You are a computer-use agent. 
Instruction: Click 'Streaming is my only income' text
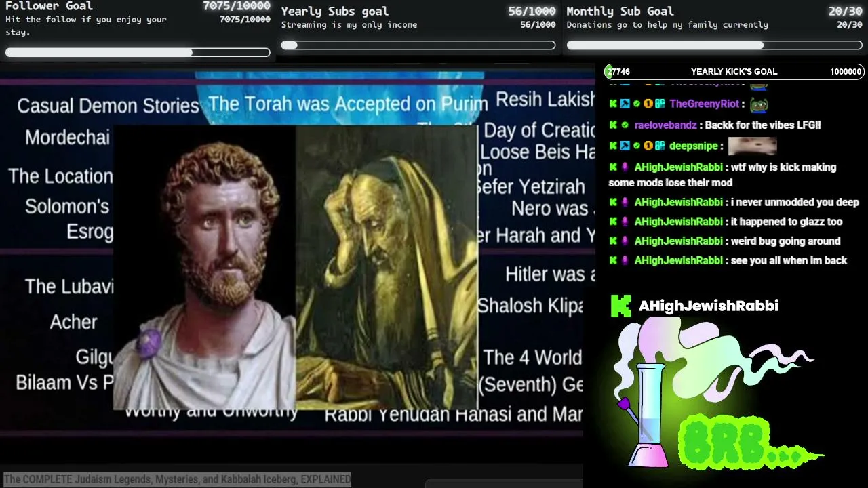tap(349, 25)
